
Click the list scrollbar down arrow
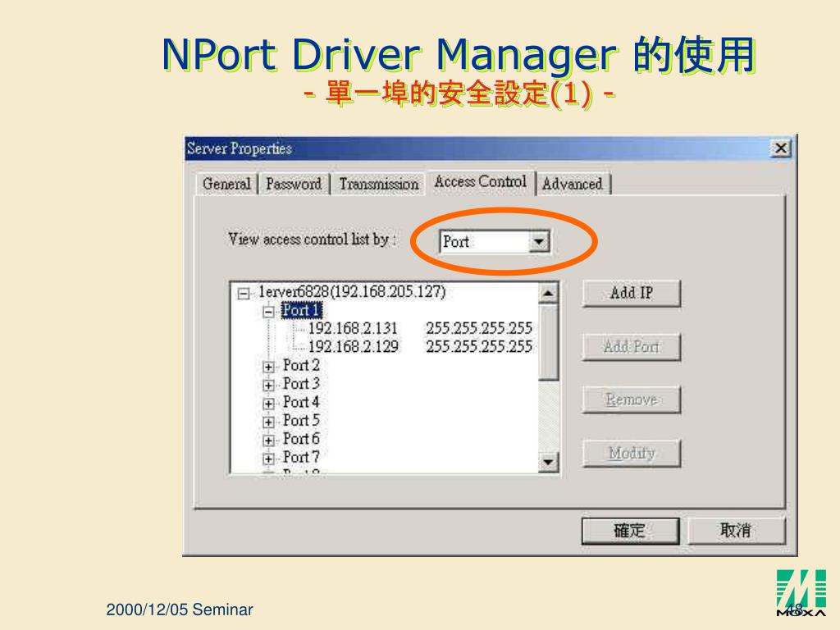(x=548, y=462)
